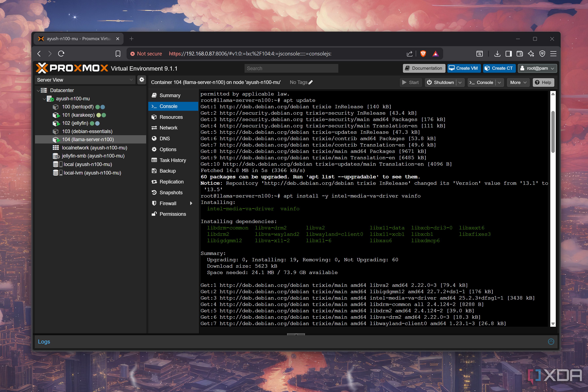Open the Summary tab
The width and height of the screenshot is (588, 392).
[173, 96]
